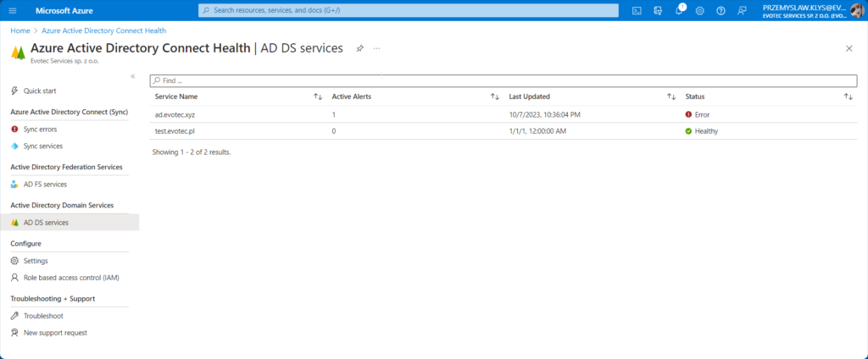The height and width of the screenshot is (359, 868).
Task: Select Sync errors in sidebar
Action: pyautogui.click(x=42, y=129)
